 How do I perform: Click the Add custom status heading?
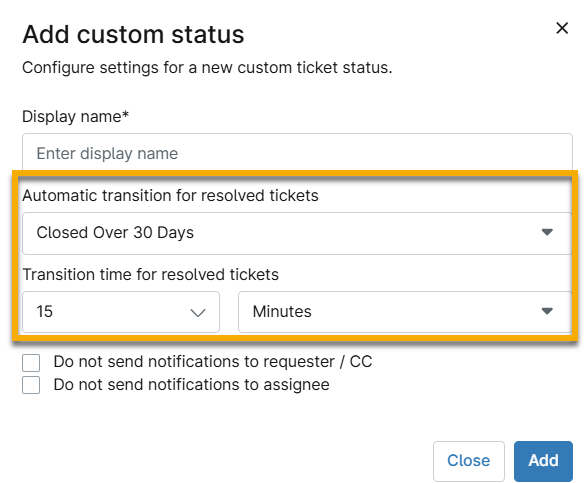pyautogui.click(x=133, y=34)
